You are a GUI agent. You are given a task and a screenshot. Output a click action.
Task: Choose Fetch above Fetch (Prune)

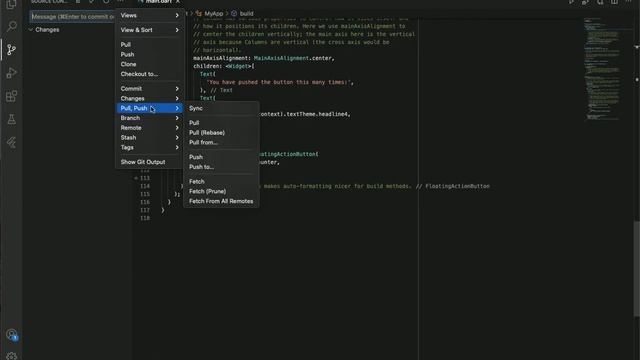221,182
